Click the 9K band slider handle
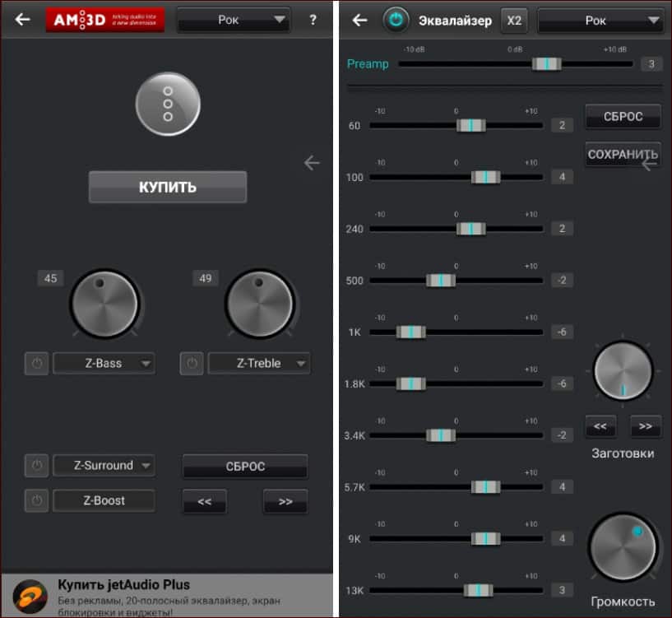The image size is (672, 618). click(x=485, y=539)
